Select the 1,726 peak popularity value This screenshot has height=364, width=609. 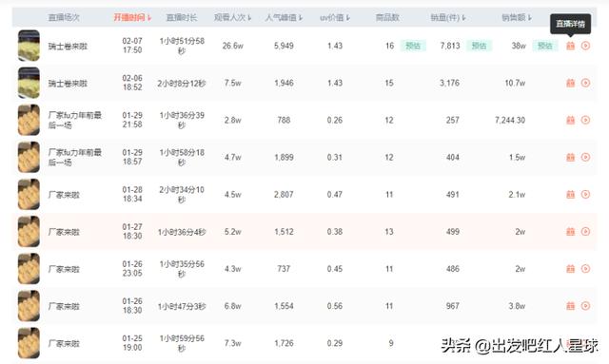(284, 343)
